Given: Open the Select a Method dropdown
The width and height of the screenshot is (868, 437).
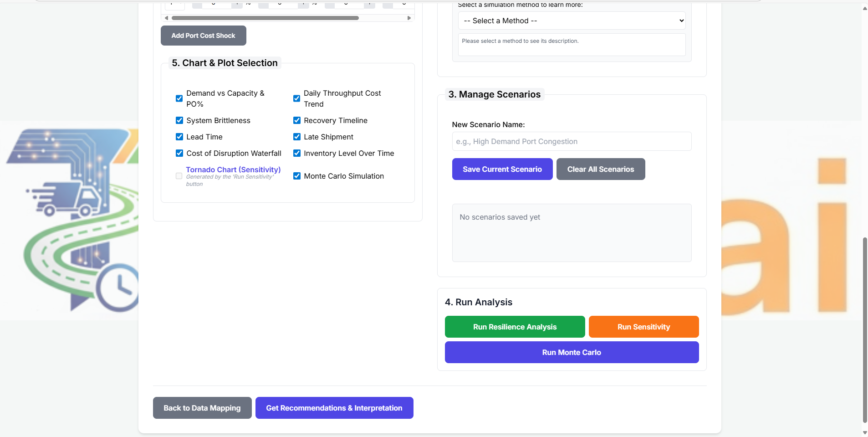Looking at the screenshot, I should [571, 21].
